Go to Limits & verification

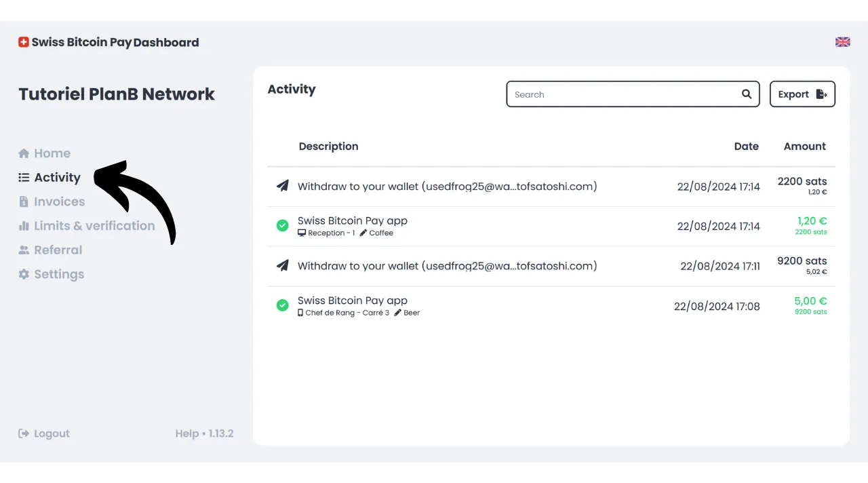(94, 226)
